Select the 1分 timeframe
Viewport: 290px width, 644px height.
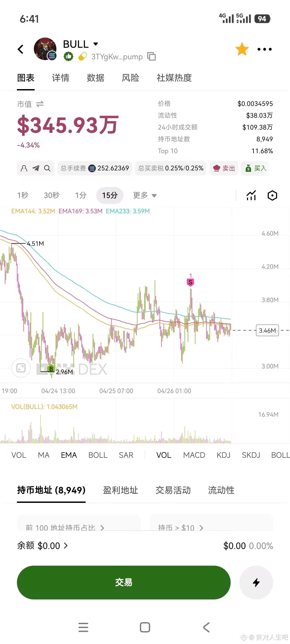coord(81,195)
